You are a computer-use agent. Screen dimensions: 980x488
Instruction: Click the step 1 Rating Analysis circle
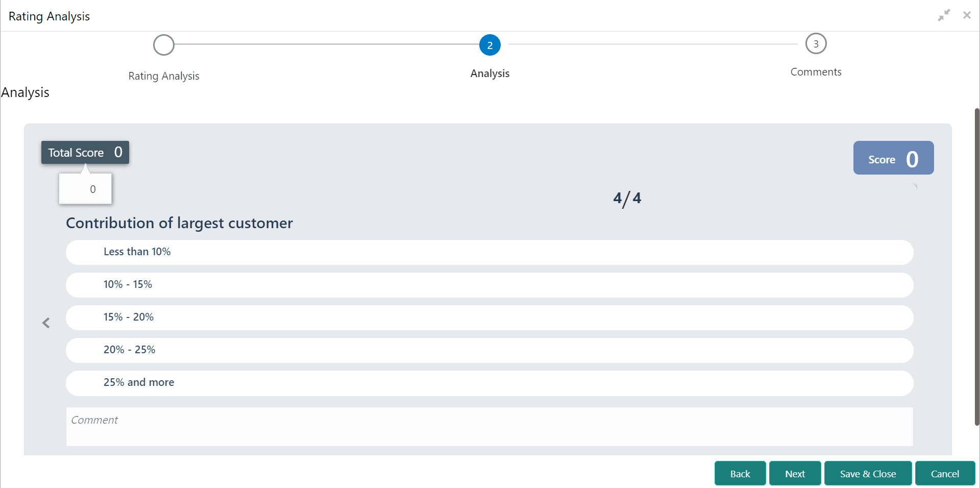(x=163, y=44)
